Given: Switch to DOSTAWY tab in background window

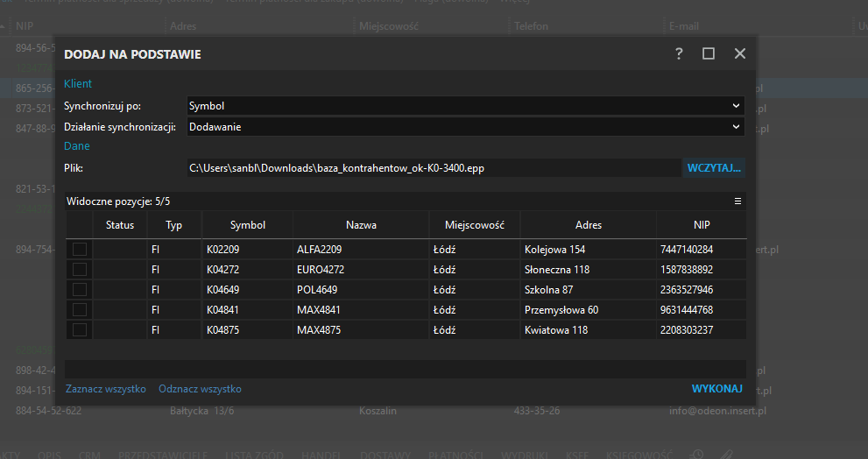Looking at the screenshot, I should 385,455.
